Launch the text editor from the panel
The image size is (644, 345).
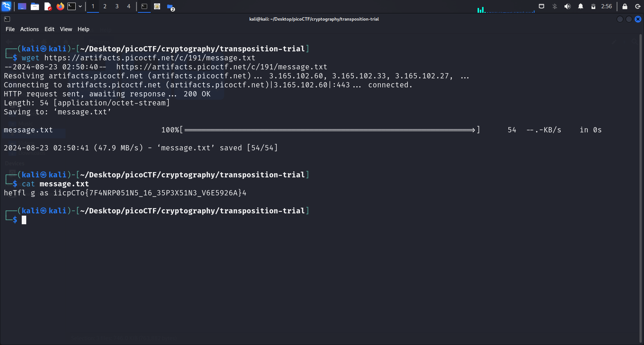click(x=48, y=6)
